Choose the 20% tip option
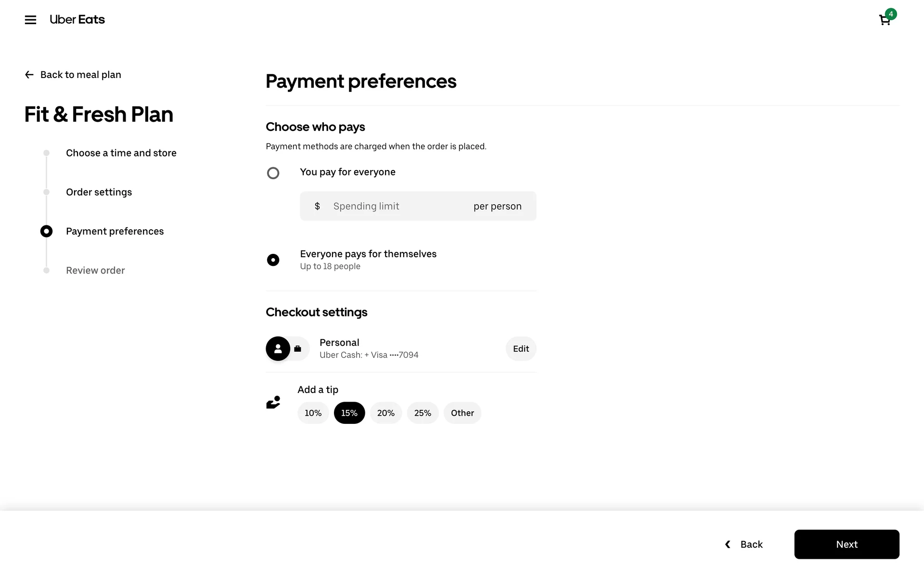This screenshot has width=924, height=578. pyautogui.click(x=385, y=413)
